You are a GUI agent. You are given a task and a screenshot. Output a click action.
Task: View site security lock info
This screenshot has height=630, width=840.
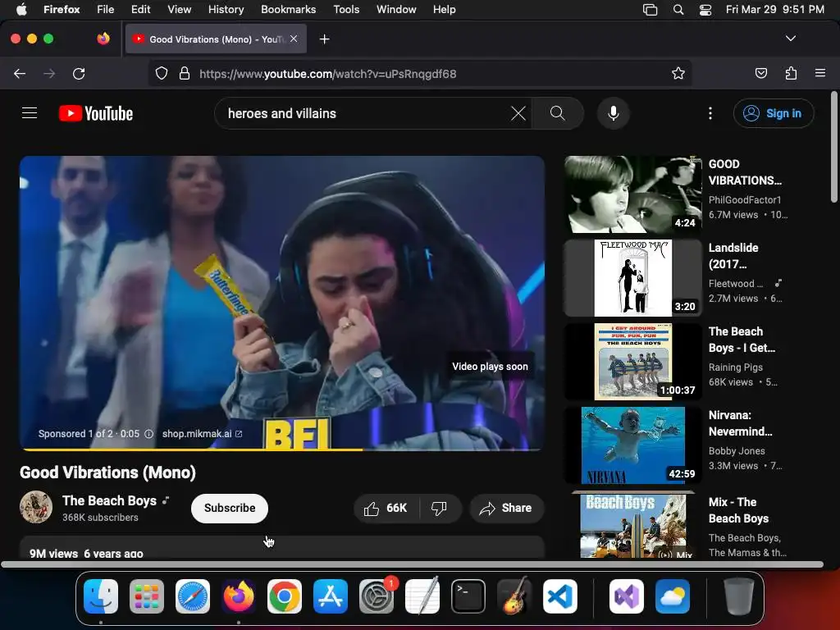coord(185,73)
